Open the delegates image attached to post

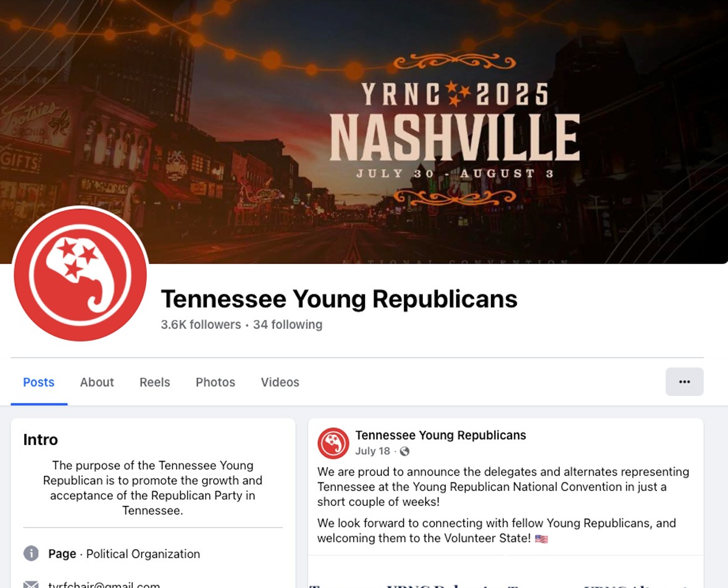(x=506, y=572)
